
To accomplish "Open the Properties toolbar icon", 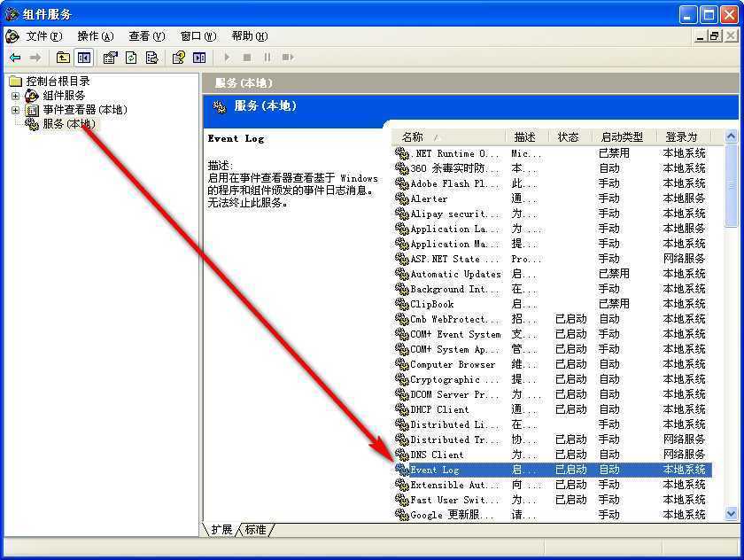I will (110, 58).
